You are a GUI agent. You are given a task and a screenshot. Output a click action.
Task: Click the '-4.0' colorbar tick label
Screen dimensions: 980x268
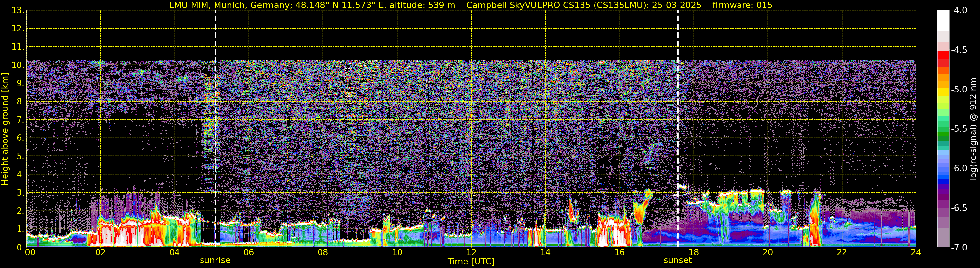point(959,11)
